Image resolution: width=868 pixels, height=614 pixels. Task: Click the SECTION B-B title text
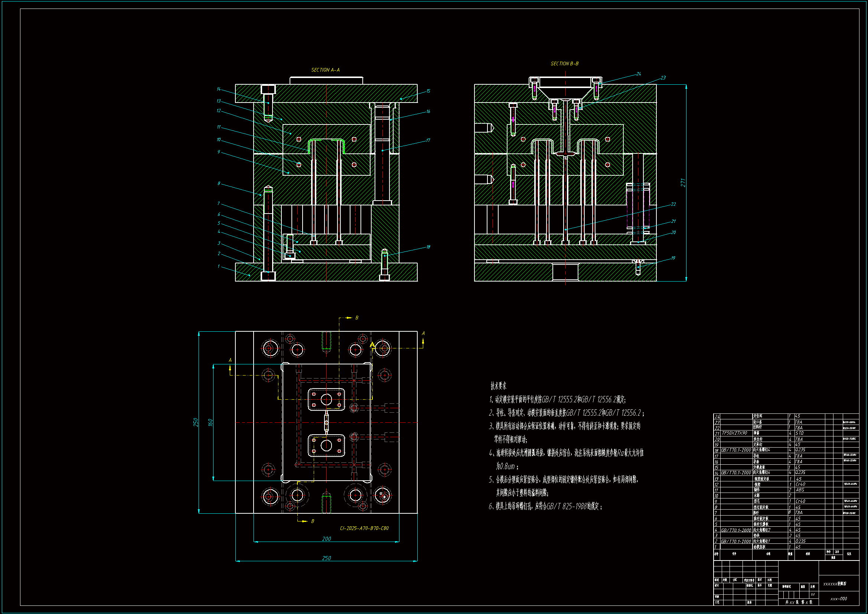564,64
